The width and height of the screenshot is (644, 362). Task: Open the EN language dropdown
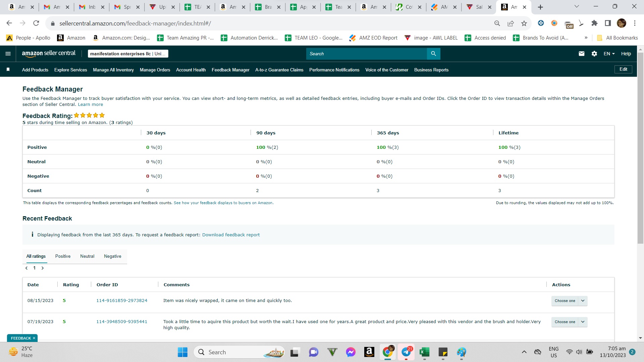pyautogui.click(x=609, y=54)
